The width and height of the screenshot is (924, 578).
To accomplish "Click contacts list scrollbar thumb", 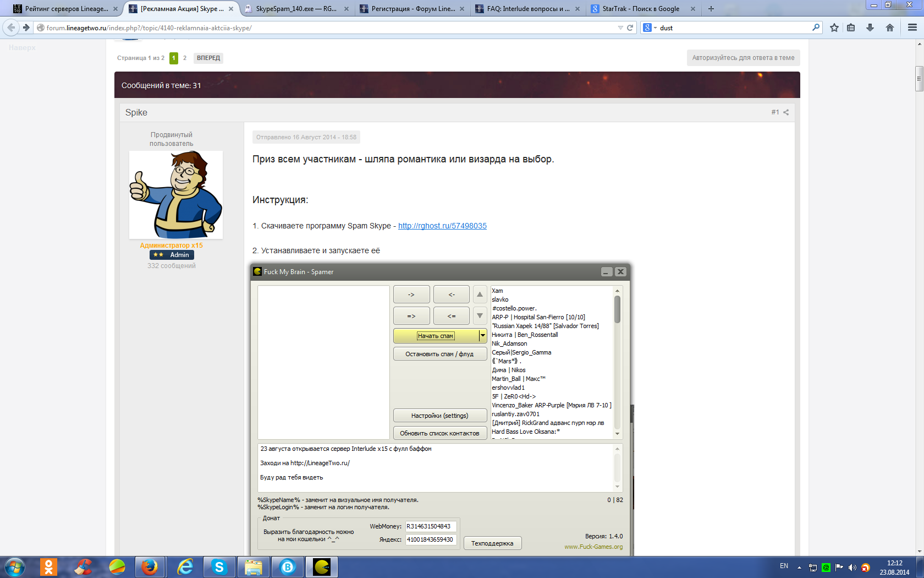I will (617, 309).
